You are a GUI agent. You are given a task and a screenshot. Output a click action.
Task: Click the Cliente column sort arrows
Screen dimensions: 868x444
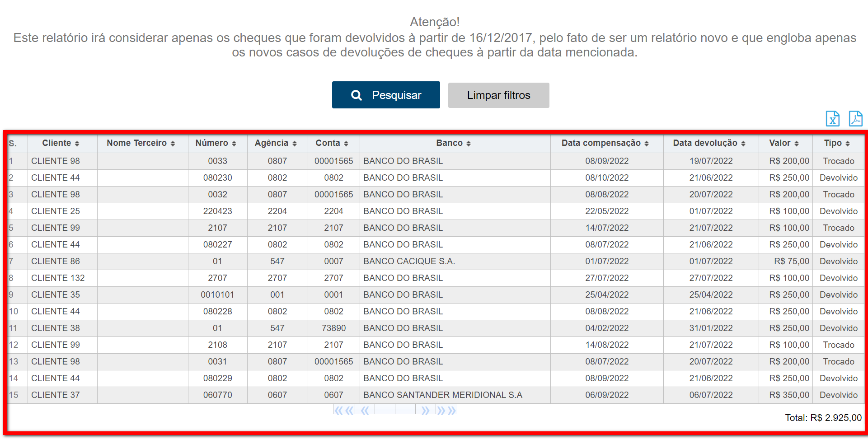tap(77, 144)
